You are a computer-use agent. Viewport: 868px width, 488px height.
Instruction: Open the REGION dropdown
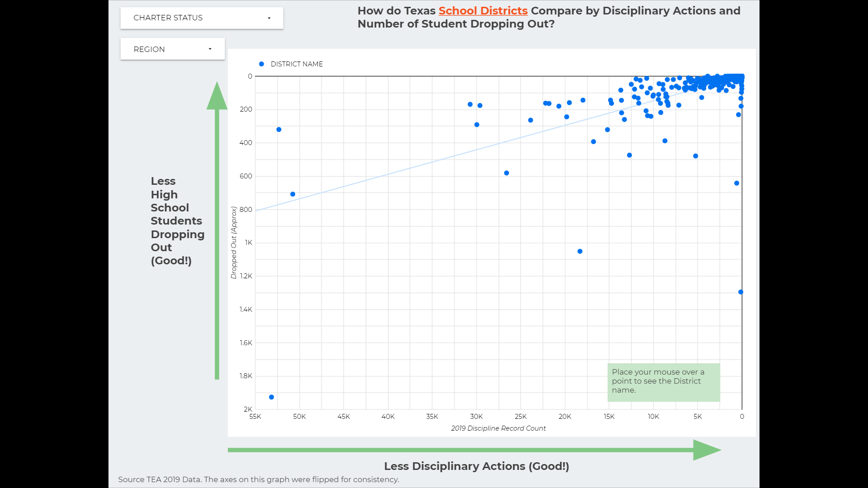tap(172, 49)
